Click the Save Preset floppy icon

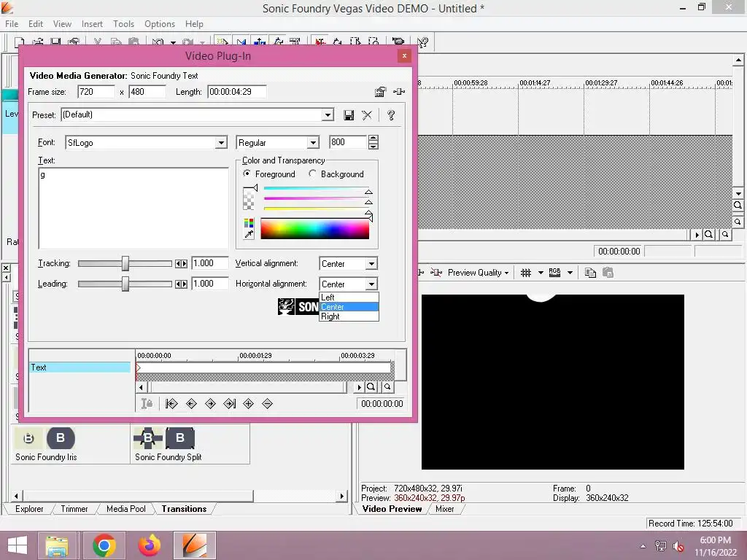click(x=349, y=115)
